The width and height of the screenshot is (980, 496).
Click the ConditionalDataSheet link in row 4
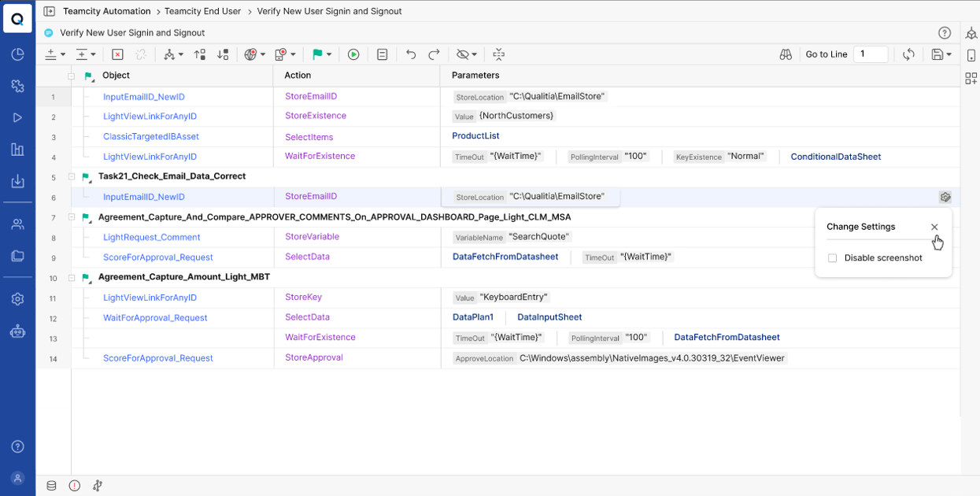835,157
